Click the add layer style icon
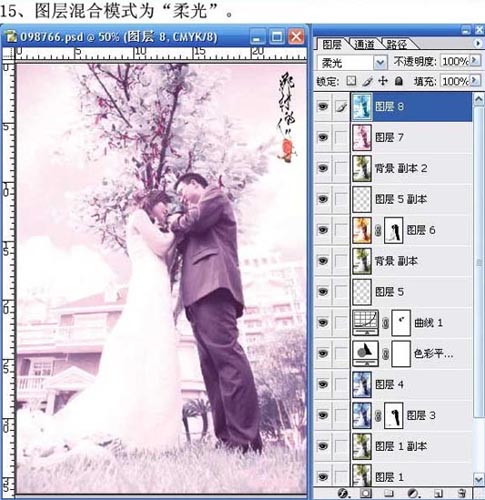Image resolution: width=485 pixels, height=500 pixels. coord(343,492)
